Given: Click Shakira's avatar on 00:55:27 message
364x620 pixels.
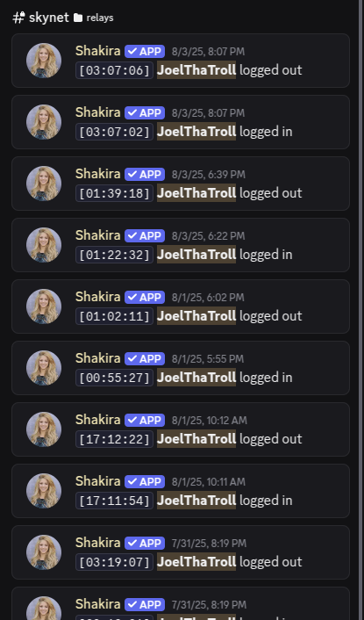Looking at the screenshot, I should (x=44, y=368).
